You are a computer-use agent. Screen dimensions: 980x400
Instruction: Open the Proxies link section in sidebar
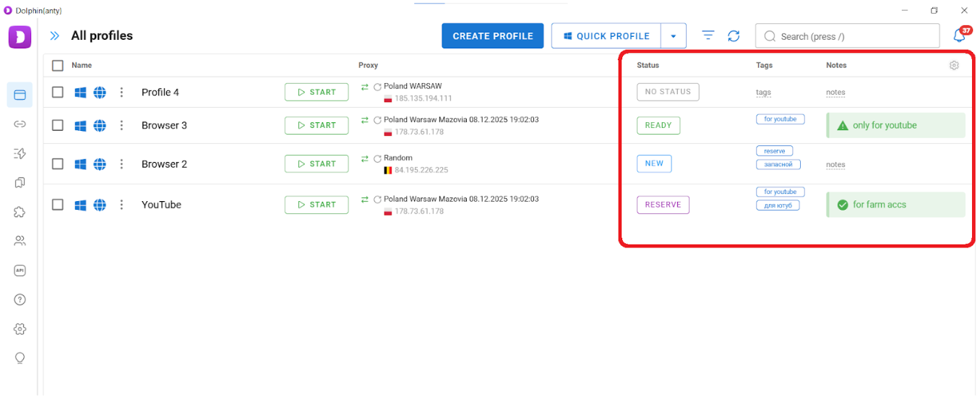tap(20, 124)
